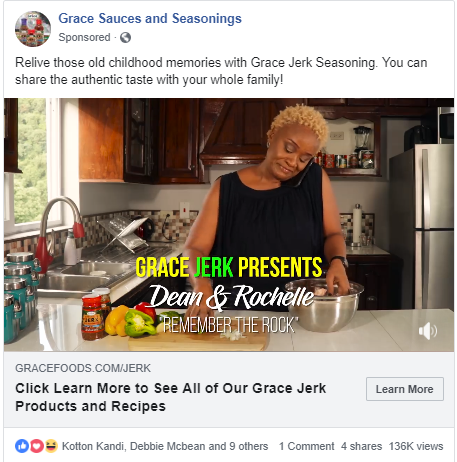Viewport: 457px width, 462px height.
Task: Click the ad headline about Grace Jerk Products
Action: point(171,397)
